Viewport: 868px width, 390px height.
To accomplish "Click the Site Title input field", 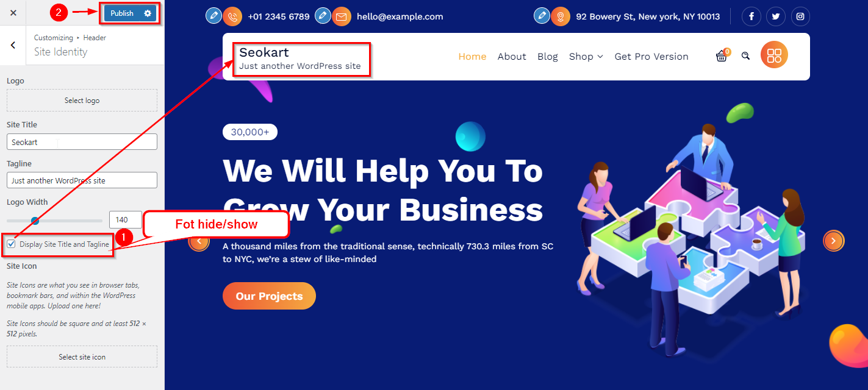I will tap(82, 142).
